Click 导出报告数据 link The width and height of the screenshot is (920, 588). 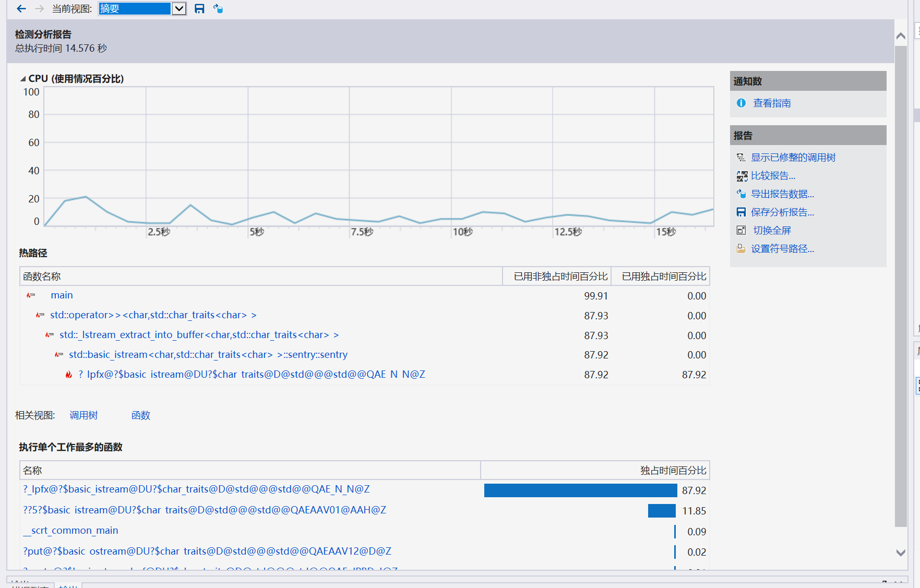(782, 194)
